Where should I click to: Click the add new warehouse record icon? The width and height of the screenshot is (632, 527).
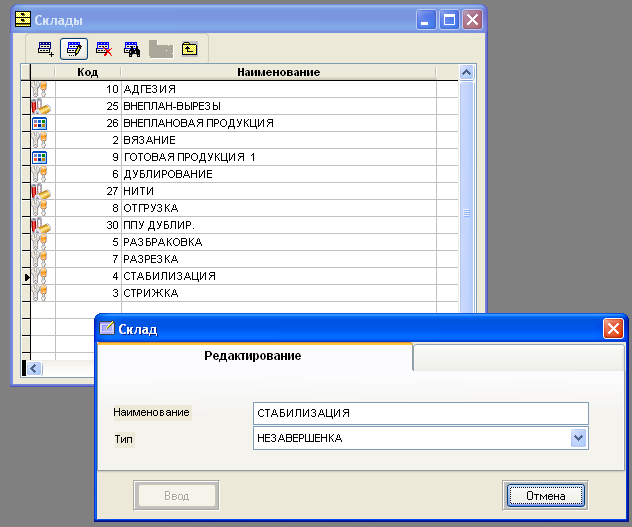pyautogui.click(x=46, y=49)
